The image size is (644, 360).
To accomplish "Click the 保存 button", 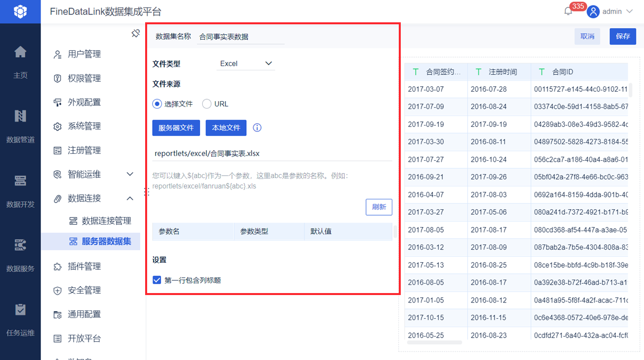I will 623,36.
